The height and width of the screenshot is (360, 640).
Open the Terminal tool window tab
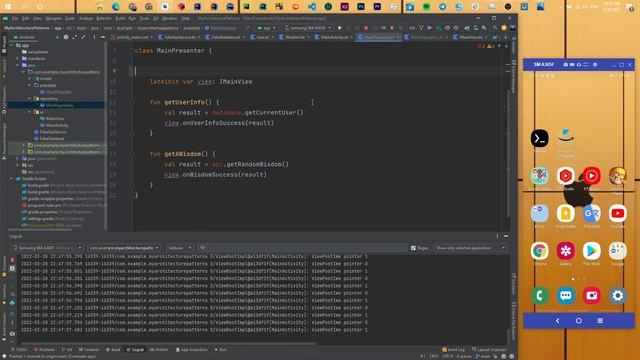[x=89, y=350]
